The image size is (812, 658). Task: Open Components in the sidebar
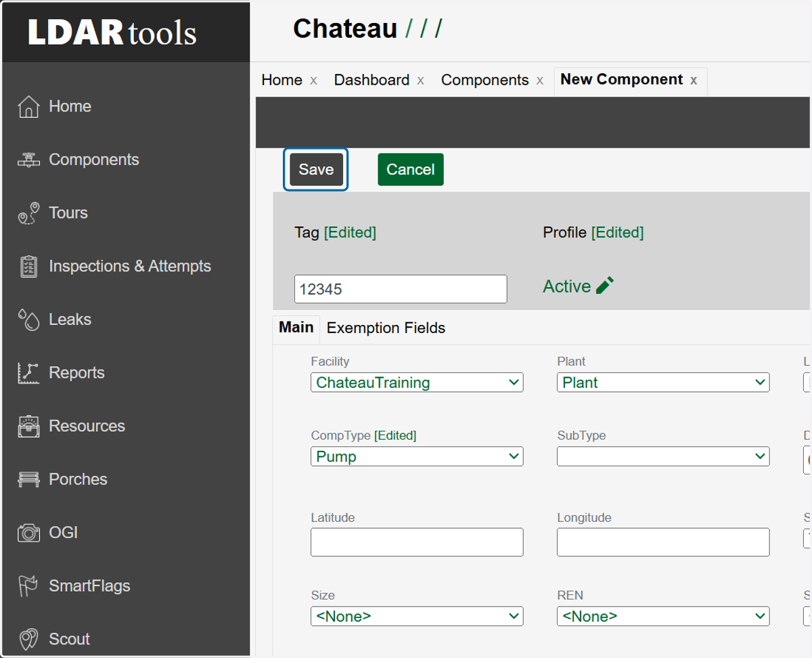pyautogui.click(x=94, y=160)
